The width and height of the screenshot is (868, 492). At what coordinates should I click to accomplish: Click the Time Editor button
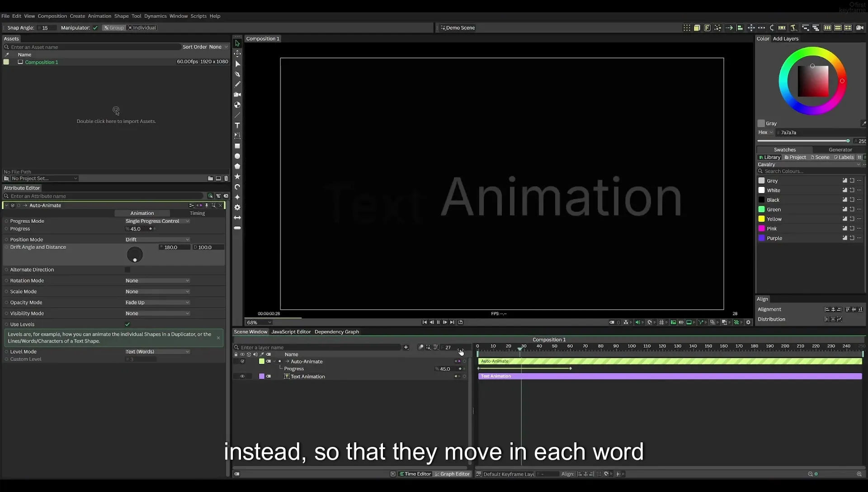415,474
